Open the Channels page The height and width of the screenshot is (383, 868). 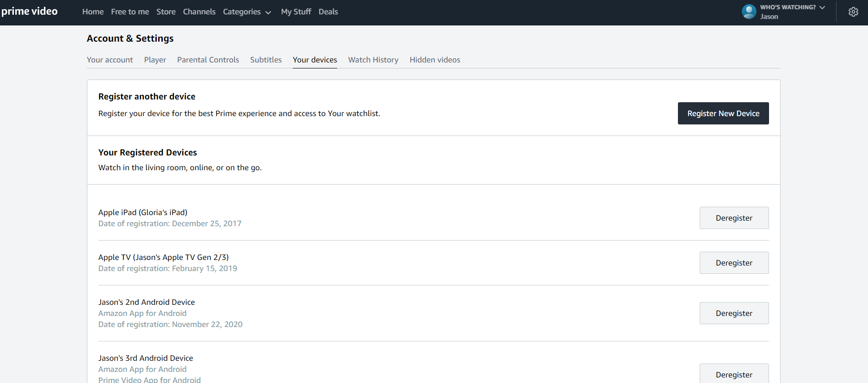click(199, 12)
